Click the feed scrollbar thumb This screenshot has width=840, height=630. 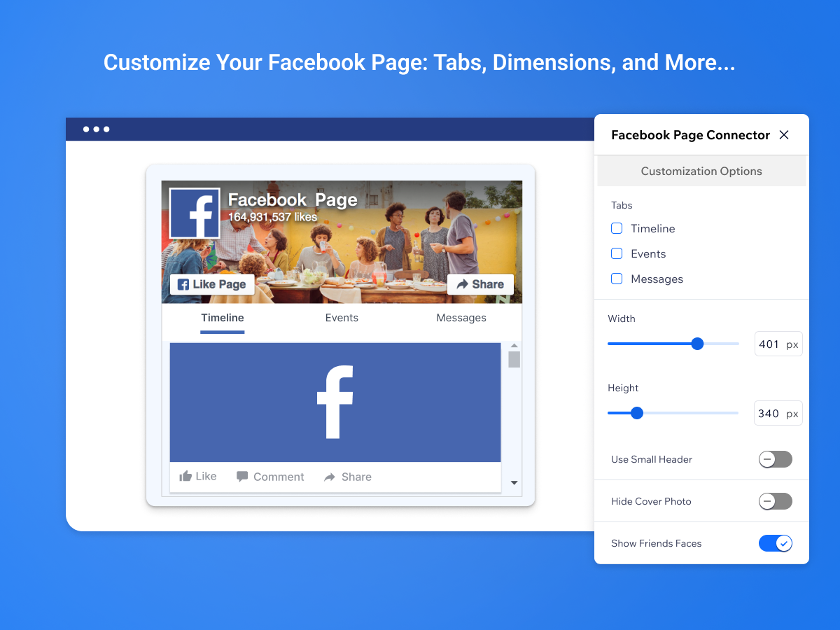point(514,359)
